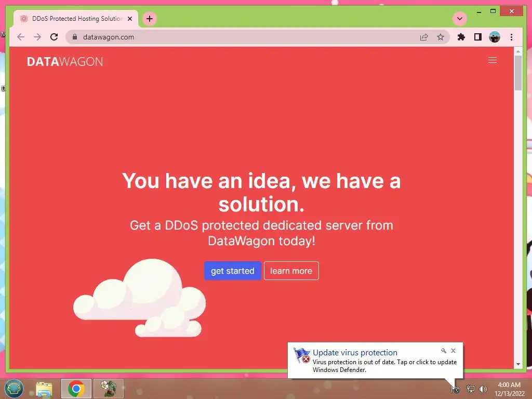The height and width of the screenshot is (399, 532).
Task: Click the Chrome taskbar icon
Action: tap(76, 389)
